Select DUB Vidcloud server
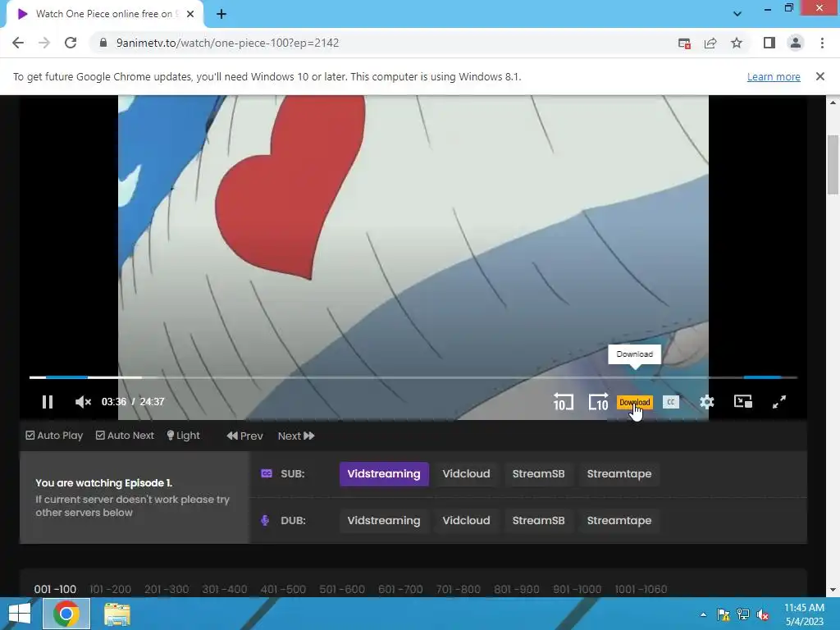This screenshot has width=840, height=630. tap(466, 521)
